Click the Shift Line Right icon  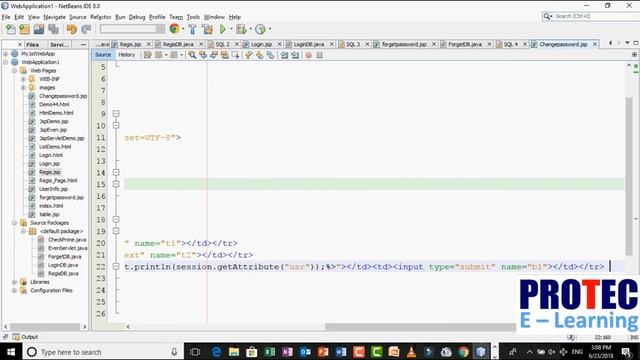295,55
